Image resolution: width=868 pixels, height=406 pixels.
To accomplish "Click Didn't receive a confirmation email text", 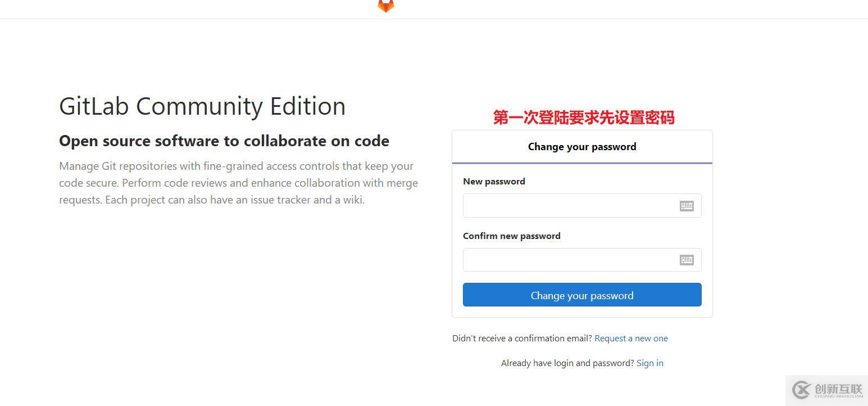I will pyautogui.click(x=522, y=339).
